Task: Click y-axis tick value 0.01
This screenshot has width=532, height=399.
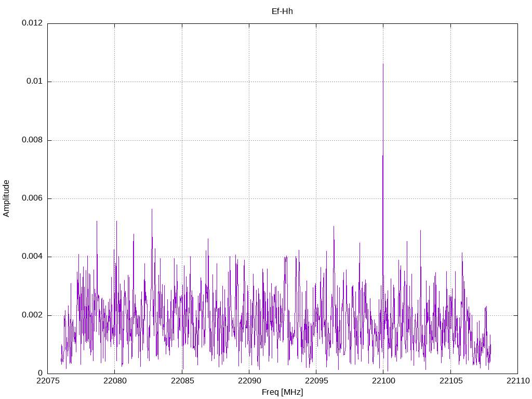Action: [x=35, y=82]
